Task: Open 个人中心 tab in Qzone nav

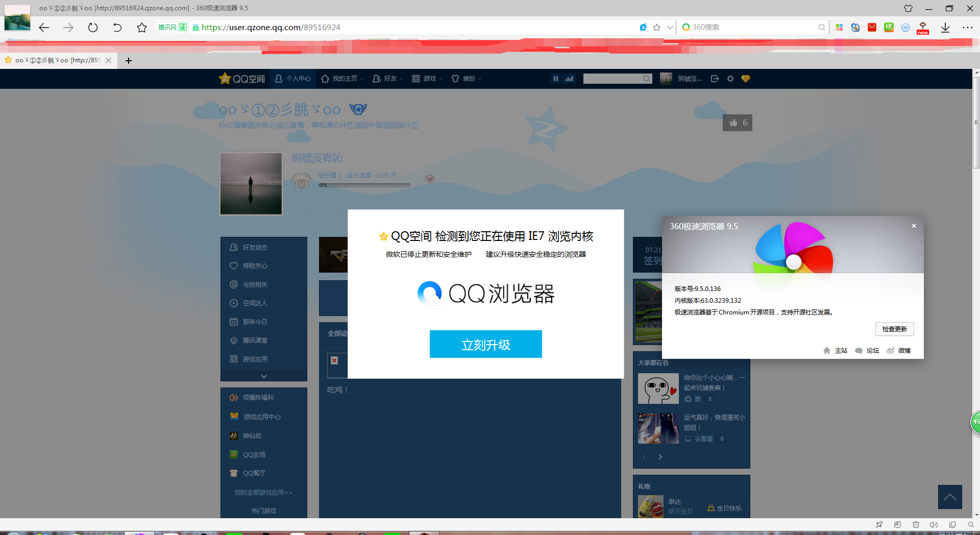Action: coord(292,79)
